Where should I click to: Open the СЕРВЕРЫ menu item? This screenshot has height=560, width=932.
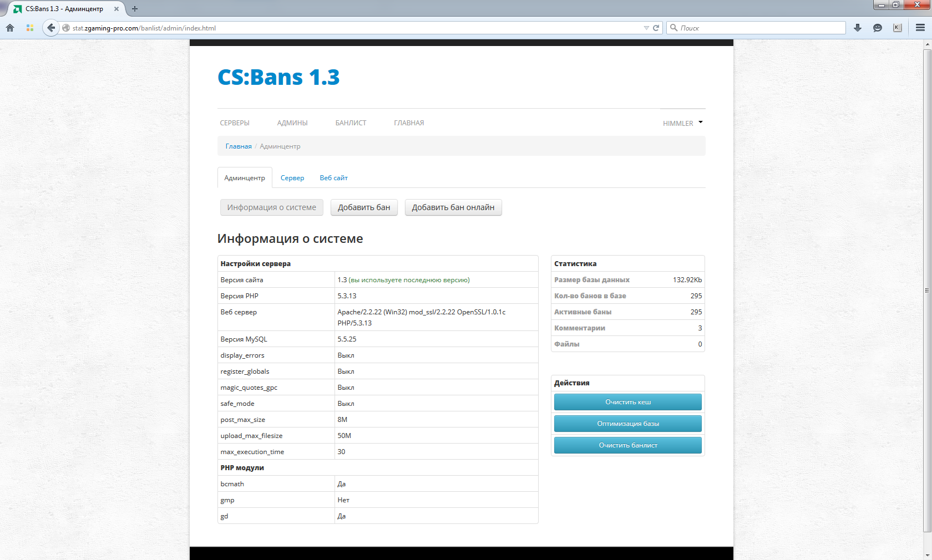pos(235,123)
